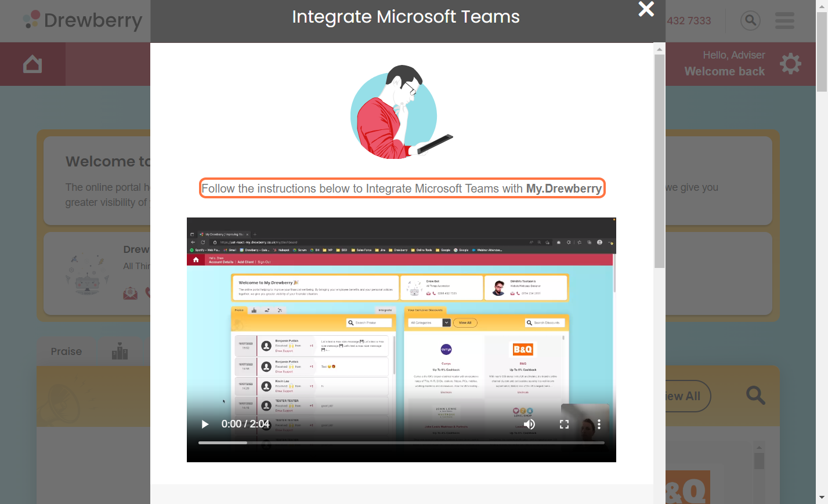828x504 pixels.
Task: Click the inner discounts panel scrollbar
Action: 759,461
